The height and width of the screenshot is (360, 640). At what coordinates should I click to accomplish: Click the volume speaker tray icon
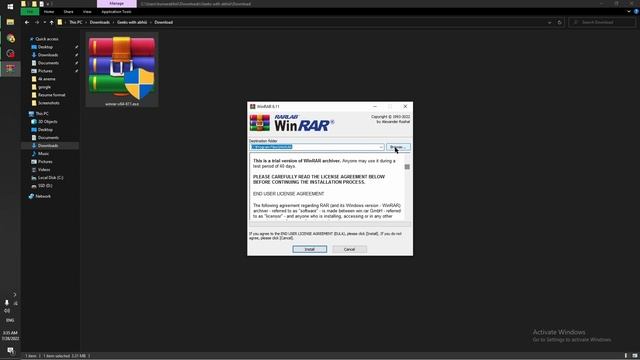7,311
